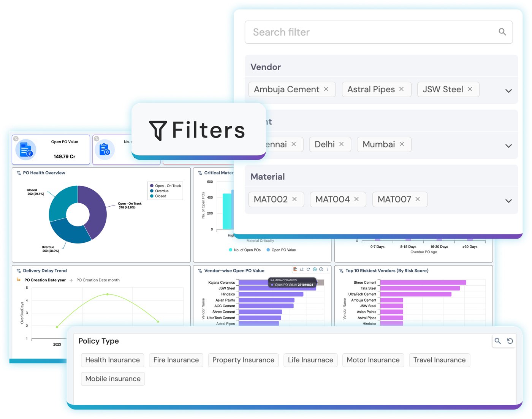The image size is (532, 419).
Task: Remove the Delhi filter chip
Action: (x=342, y=144)
